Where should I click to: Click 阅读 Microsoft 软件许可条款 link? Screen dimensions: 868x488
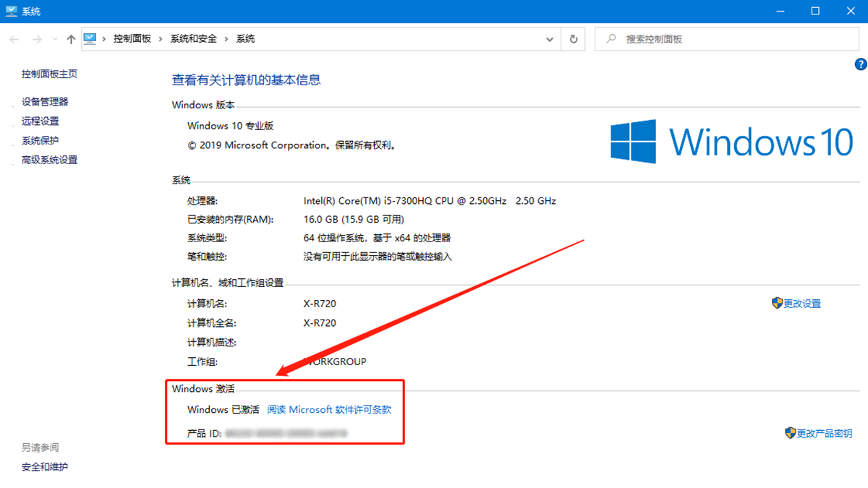point(329,409)
